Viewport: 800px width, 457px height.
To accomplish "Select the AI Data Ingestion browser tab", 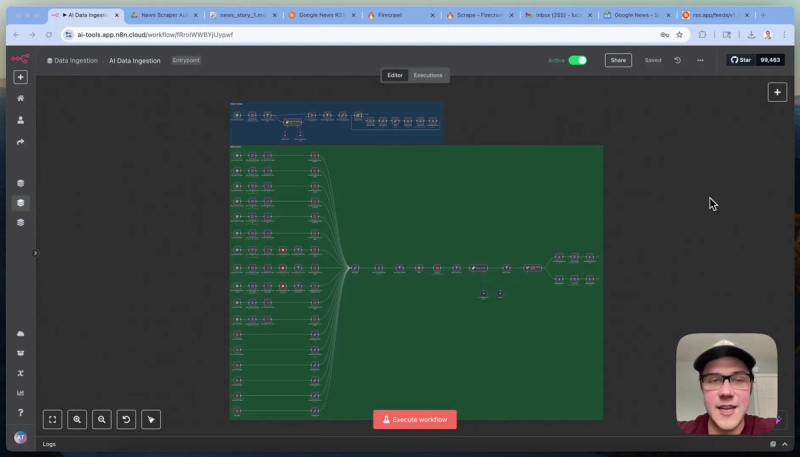I will [x=86, y=15].
